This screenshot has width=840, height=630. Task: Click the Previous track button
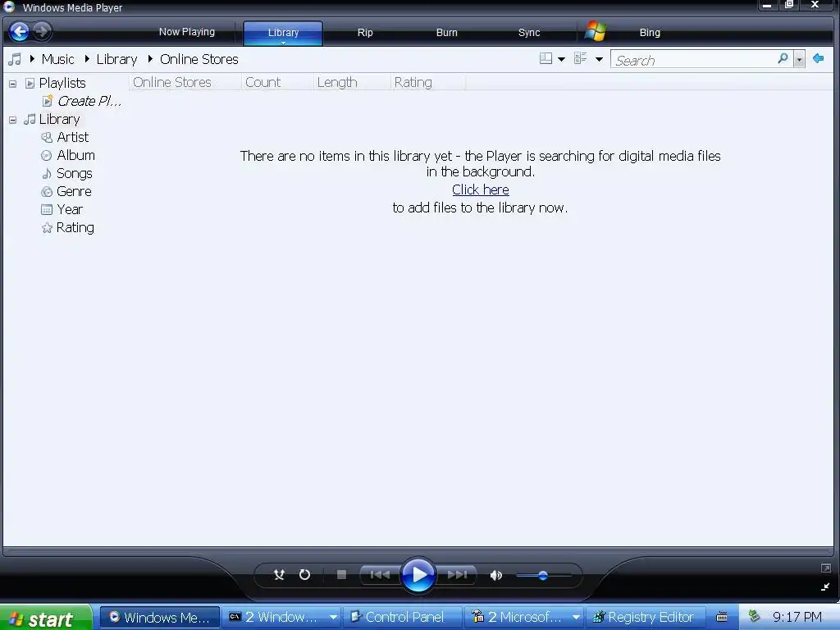380,575
